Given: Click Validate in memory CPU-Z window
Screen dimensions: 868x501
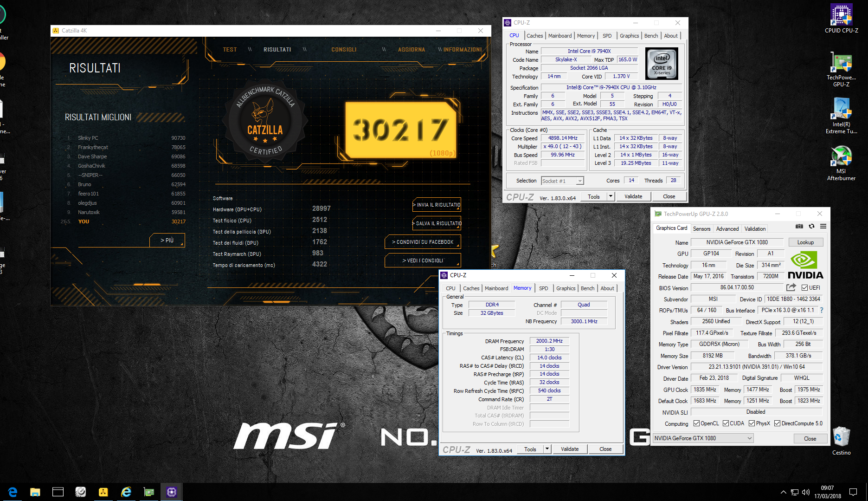Looking at the screenshot, I should tap(570, 449).
